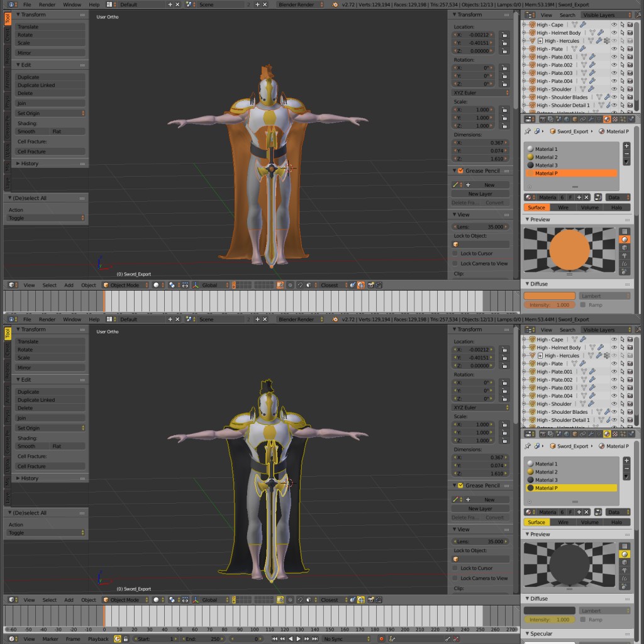Click the cube preview icon beside the orange preview
Viewport: 644px width, 644px height.
point(625,248)
